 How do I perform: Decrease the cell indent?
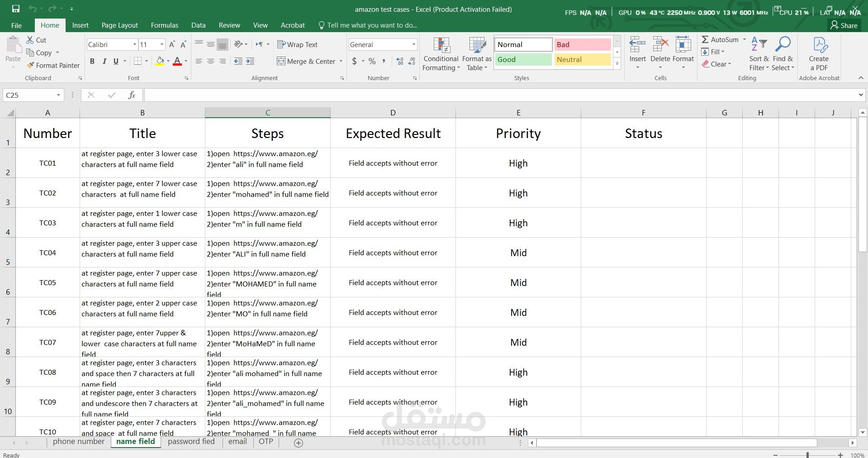click(x=238, y=61)
